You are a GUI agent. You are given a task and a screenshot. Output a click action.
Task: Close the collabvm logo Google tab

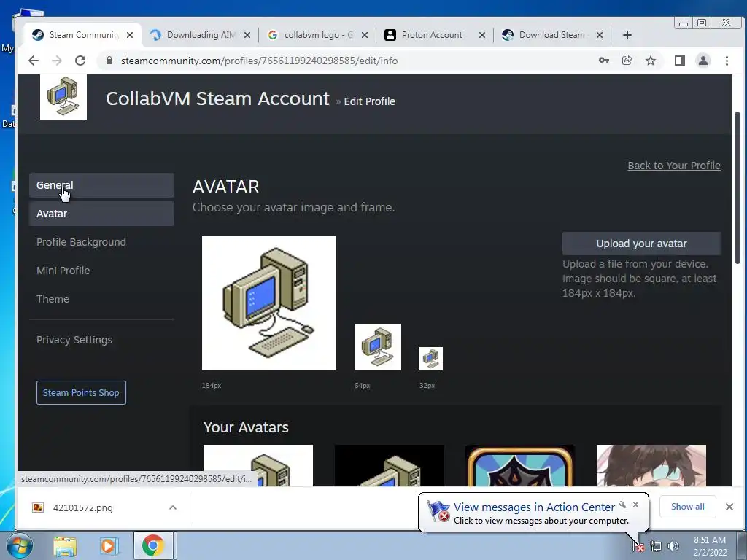(x=365, y=35)
